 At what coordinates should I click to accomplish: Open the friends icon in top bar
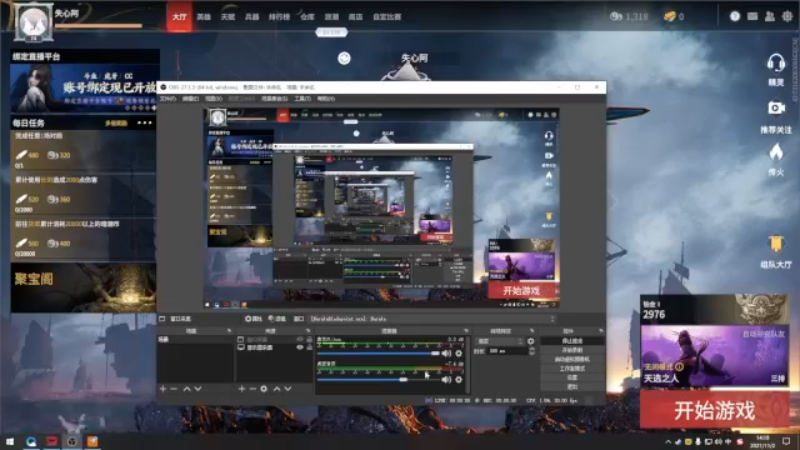click(x=770, y=16)
